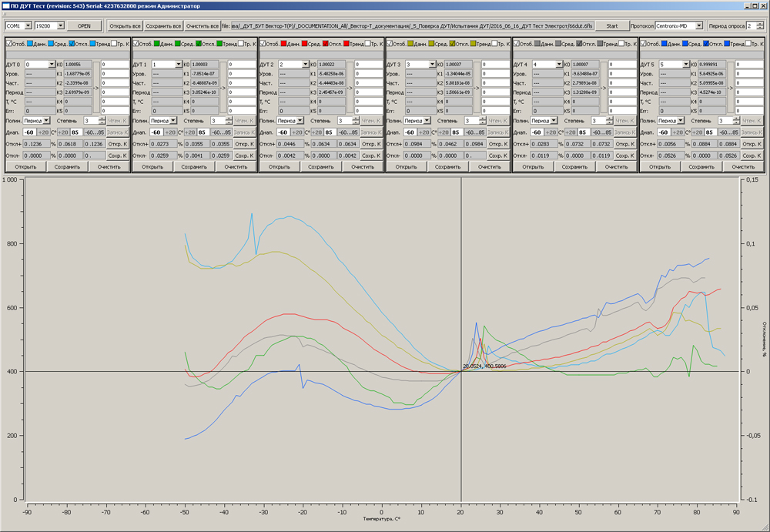Toggle the green Откл. checkbox in ДУТ 1 panel
The width and height of the screenshot is (770, 532).
coord(199,44)
